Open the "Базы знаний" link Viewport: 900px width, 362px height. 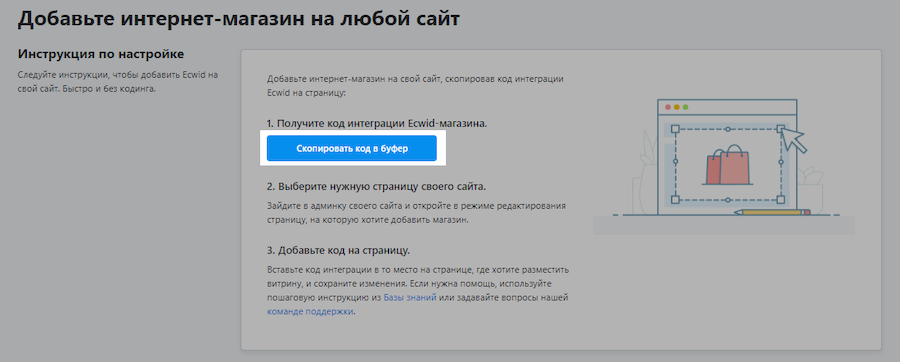tap(410, 297)
